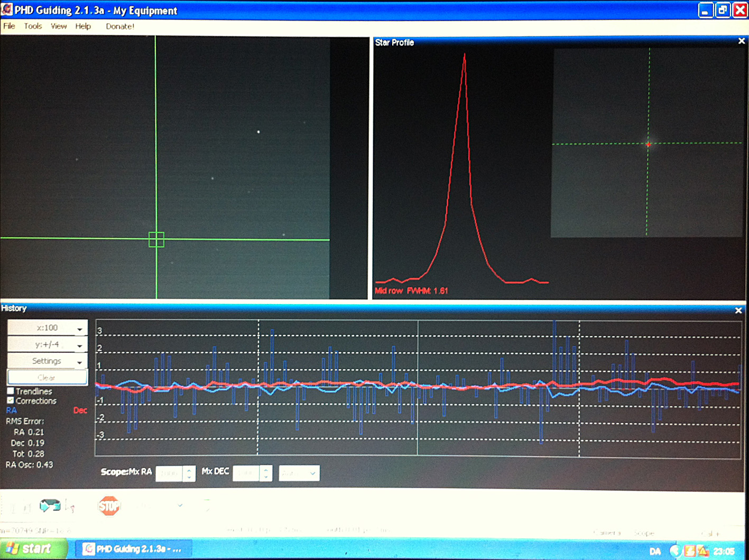The image size is (749, 560).
Task: Click the red star profile peak graph
Action: [x=463, y=169]
